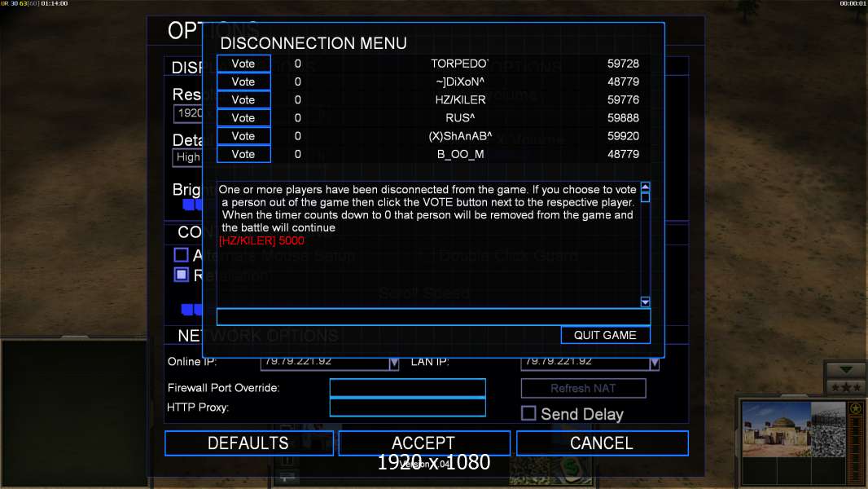Open the LAN IP dropdown
The image size is (868, 489).
655,363
